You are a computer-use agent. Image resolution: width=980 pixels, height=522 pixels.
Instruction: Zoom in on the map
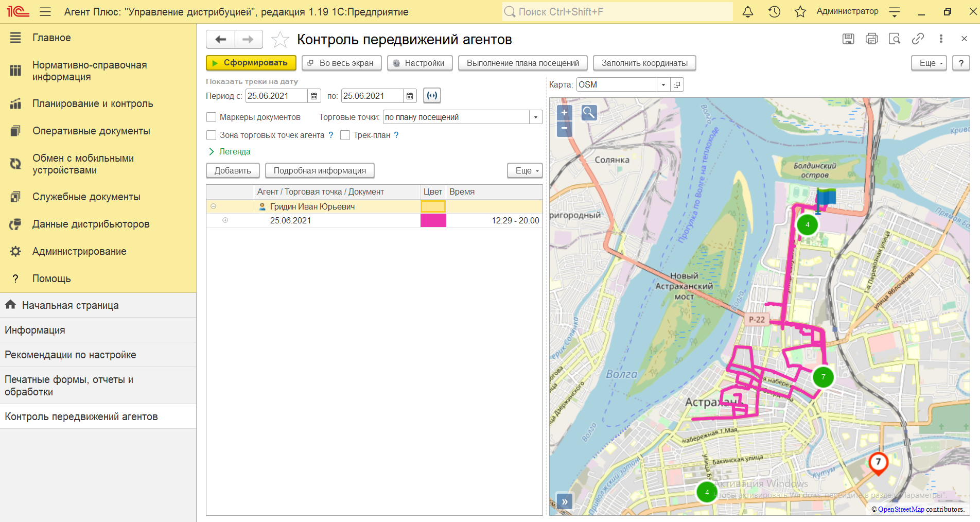pos(565,113)
